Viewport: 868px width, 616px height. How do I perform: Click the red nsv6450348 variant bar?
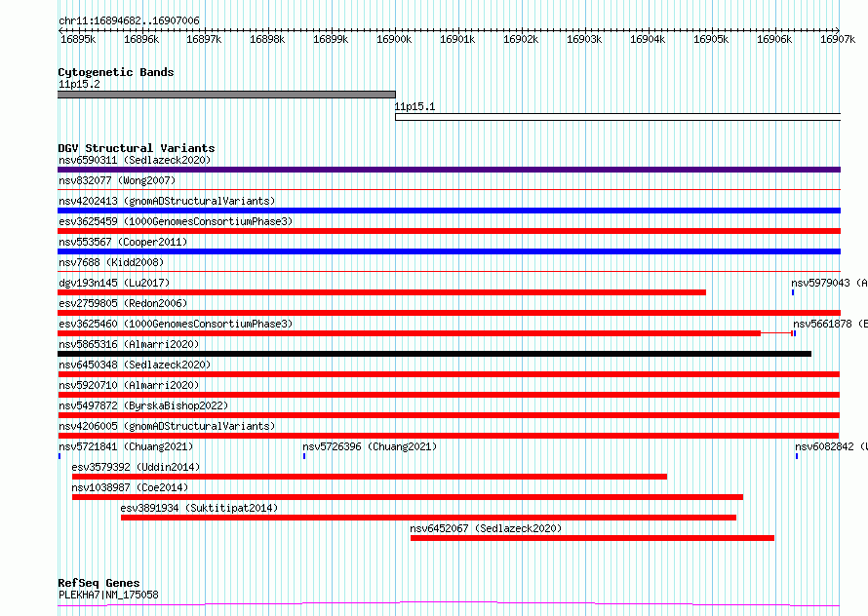(449, 374)
